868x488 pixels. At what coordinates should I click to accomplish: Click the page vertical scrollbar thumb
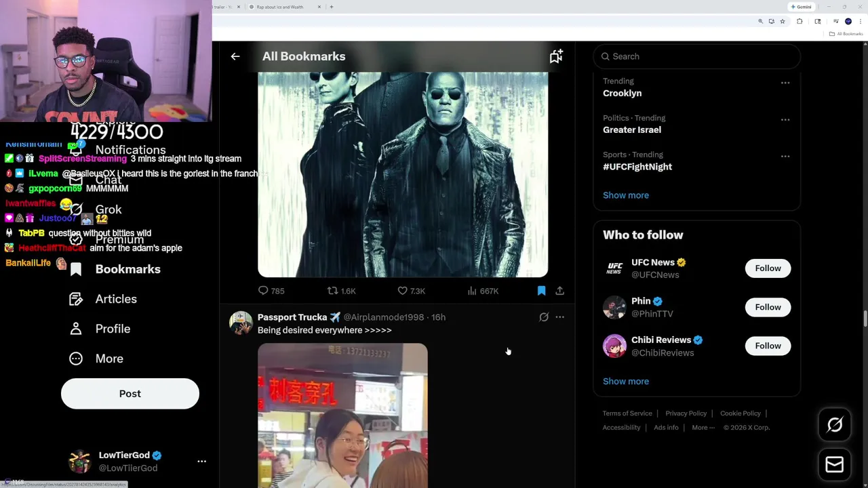865,319
